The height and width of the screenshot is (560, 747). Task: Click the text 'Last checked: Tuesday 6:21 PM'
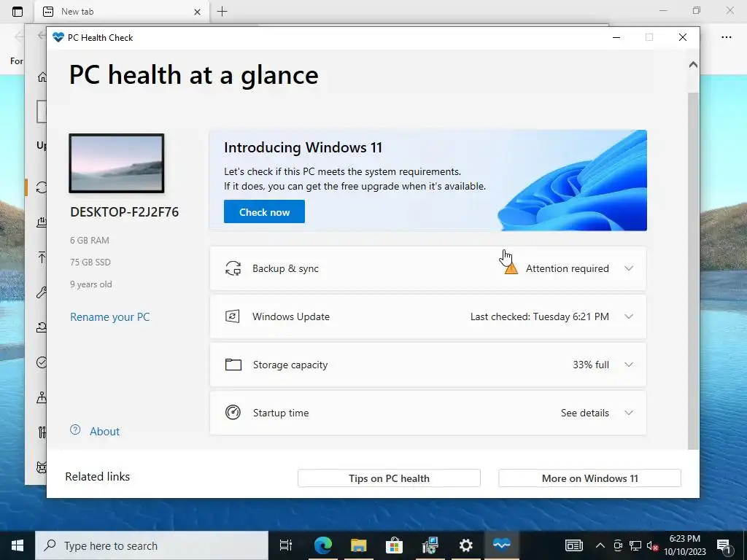point(539,316)
